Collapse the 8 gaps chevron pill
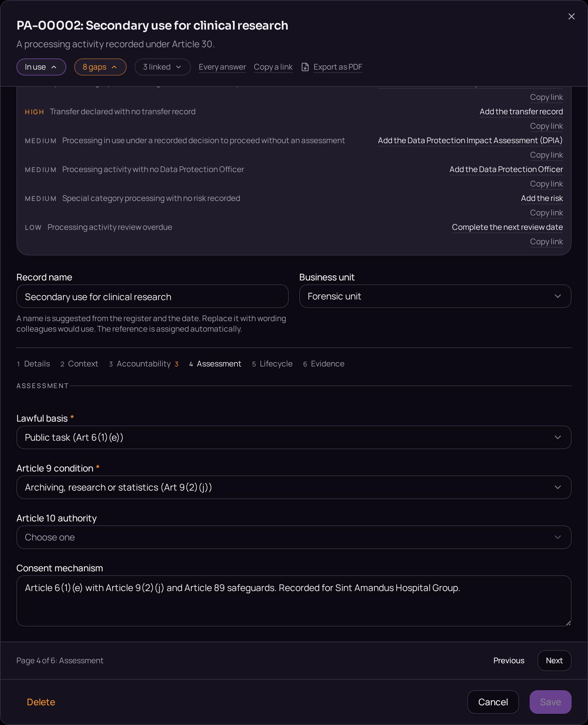The image size is (588, 725). click(x=100, y=67)
